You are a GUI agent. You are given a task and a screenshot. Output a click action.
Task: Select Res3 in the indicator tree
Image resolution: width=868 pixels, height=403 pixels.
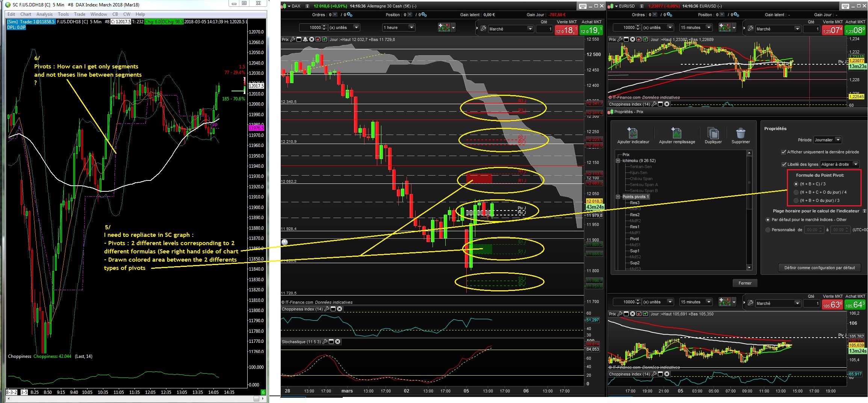[635, 203]
